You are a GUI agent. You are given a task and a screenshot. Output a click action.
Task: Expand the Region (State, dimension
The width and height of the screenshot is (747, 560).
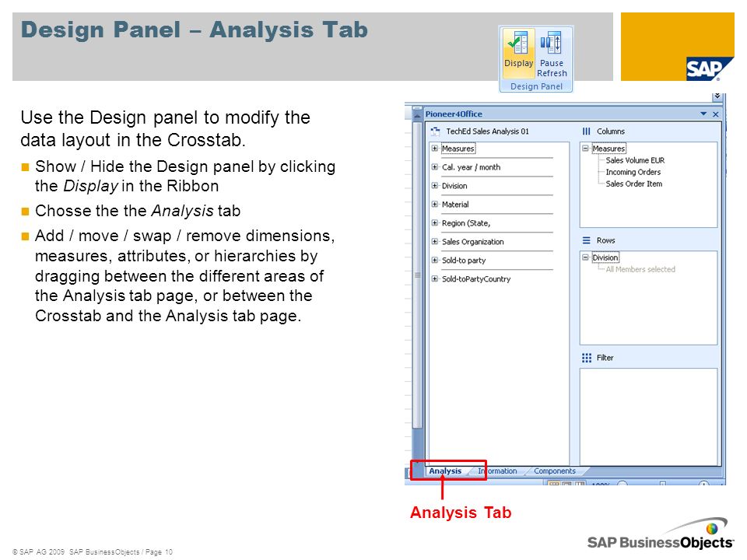tap(434, 222)
